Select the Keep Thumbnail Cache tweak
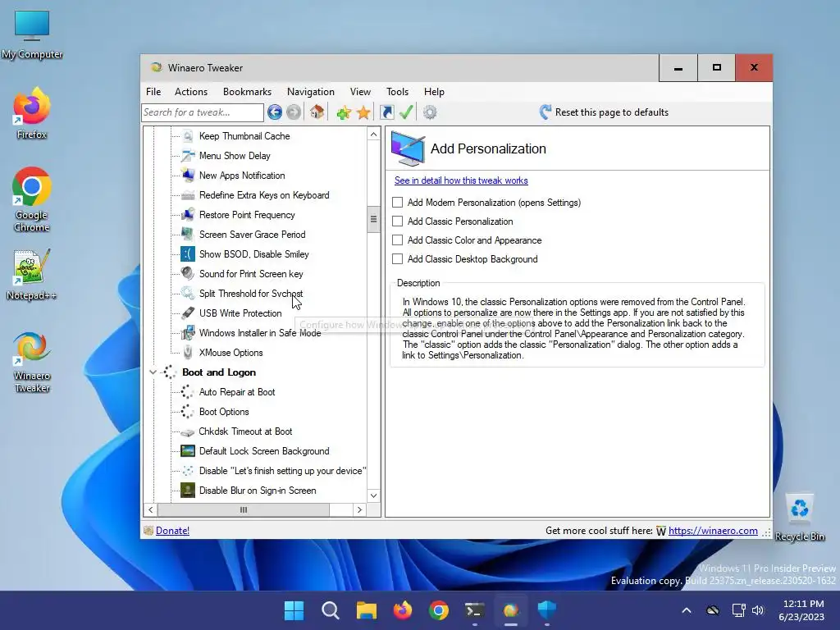 point(244,136)
